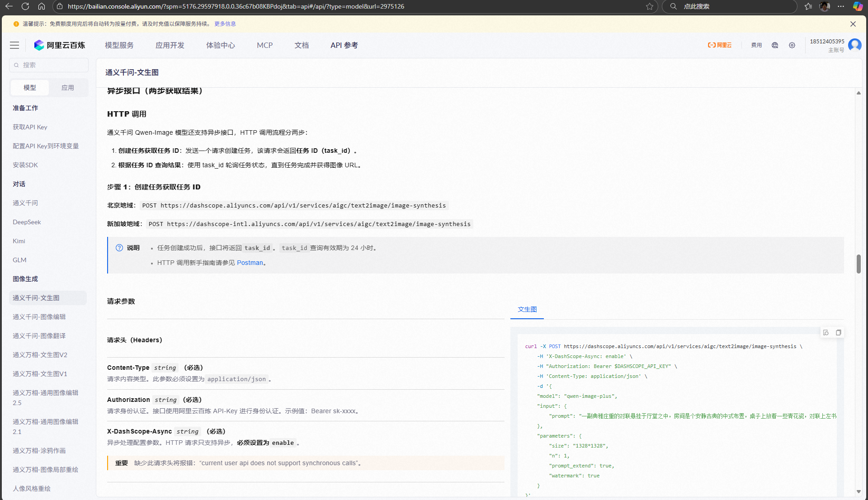Select the 文生图 code example tab
Screen dimensions: 868x500
tap(527, 309)
